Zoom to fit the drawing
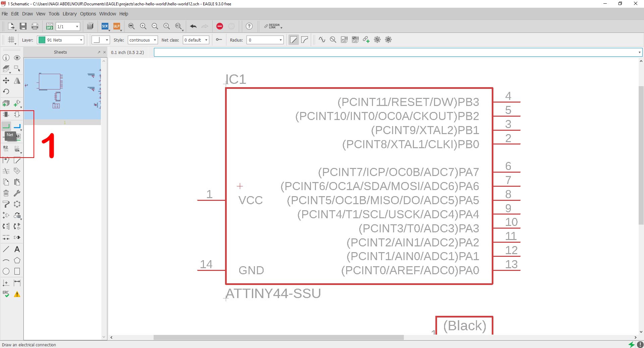This screenshot has width=644, height=348. [131, 26]
